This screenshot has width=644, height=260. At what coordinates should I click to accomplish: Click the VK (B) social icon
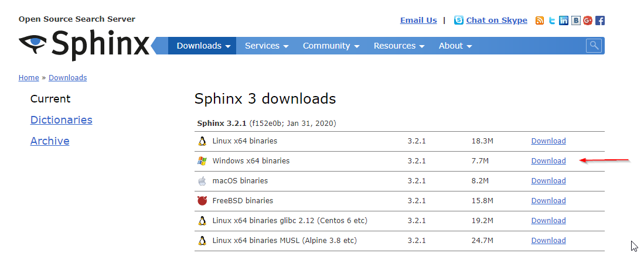pyautogui.click(x=576, y=20)
